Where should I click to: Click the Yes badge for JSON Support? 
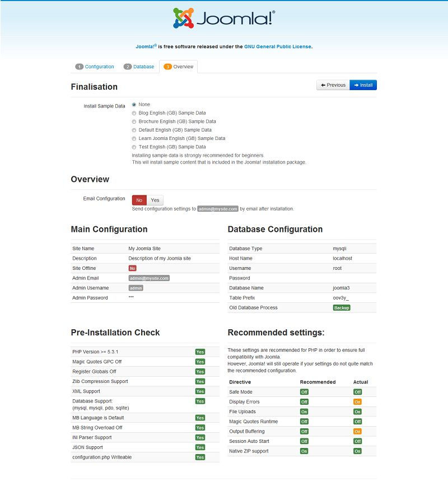(200, 447)
